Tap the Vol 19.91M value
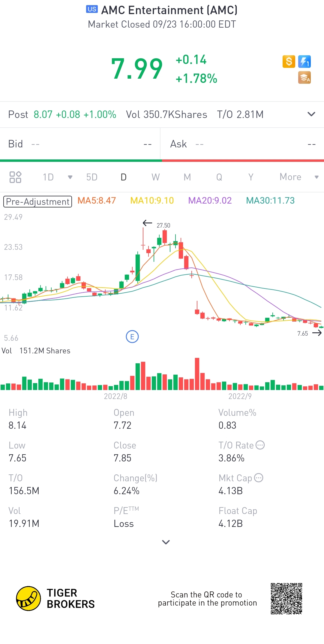324x644 pixels. 24,524
